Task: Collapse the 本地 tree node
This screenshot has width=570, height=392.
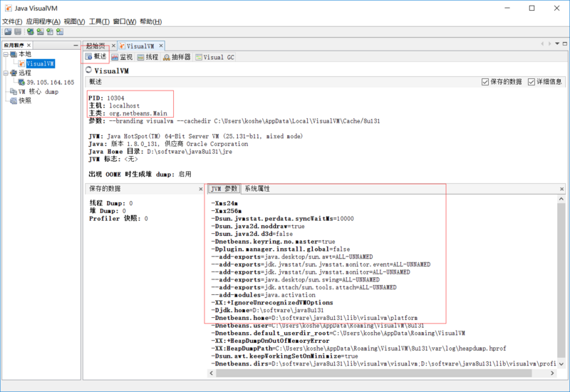Action: (x=6, y=54)
